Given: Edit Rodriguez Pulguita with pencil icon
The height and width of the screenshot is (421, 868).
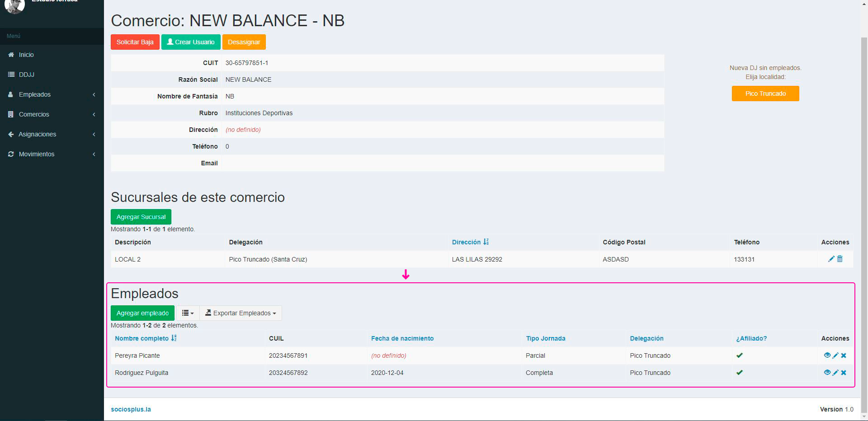Looking at the screenshot, I should pyautogui.click(x=835, y=373).
